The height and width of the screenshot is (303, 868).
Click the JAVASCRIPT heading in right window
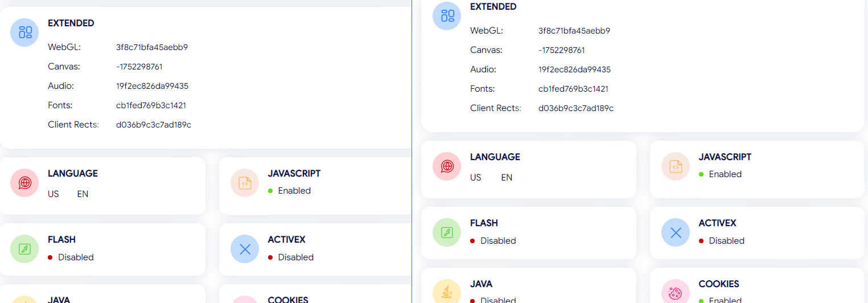coord(725,157)
